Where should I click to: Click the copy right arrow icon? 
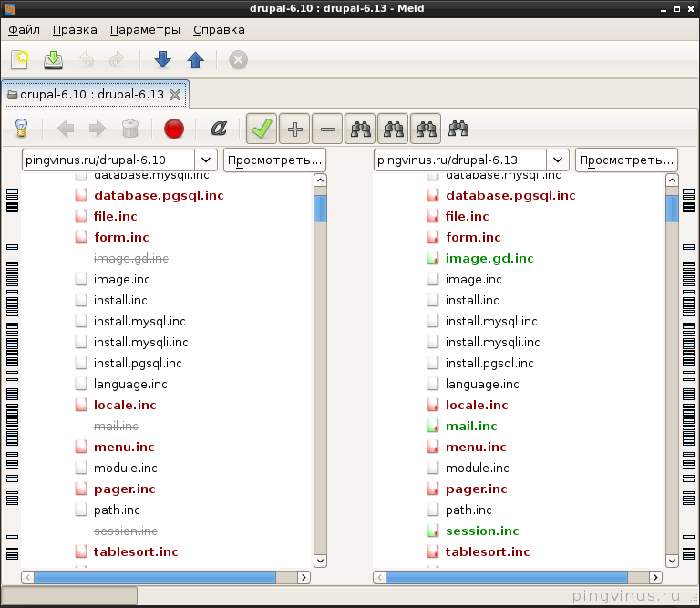click(x=98, y=129)
